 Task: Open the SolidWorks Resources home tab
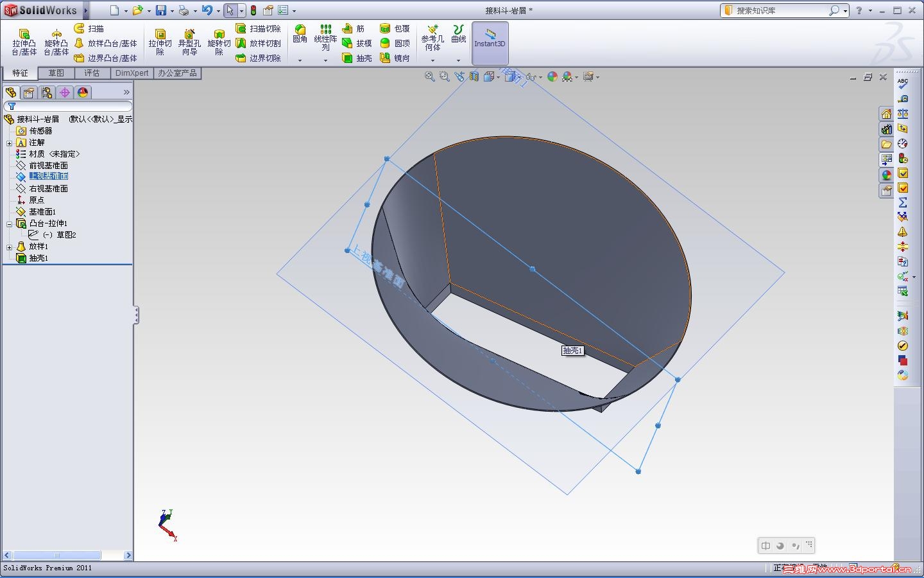887,114
